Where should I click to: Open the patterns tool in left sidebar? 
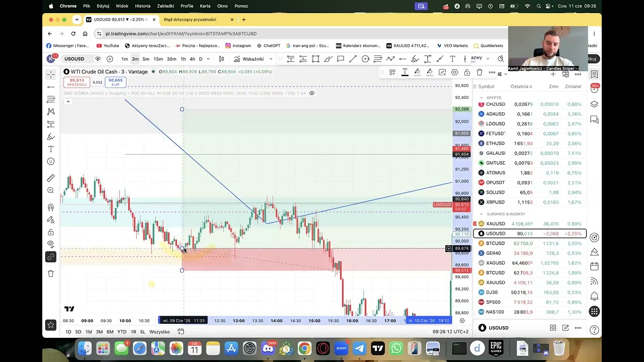point(51,112)
